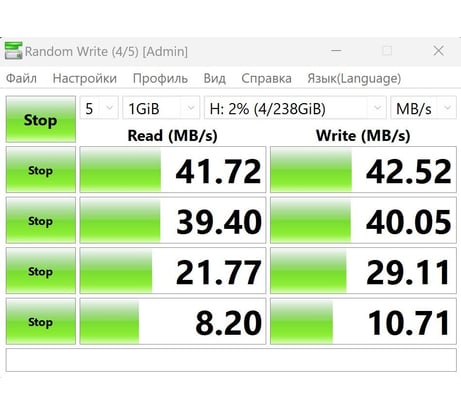Click Stop button beside 21.77 read result

[41, 271]
